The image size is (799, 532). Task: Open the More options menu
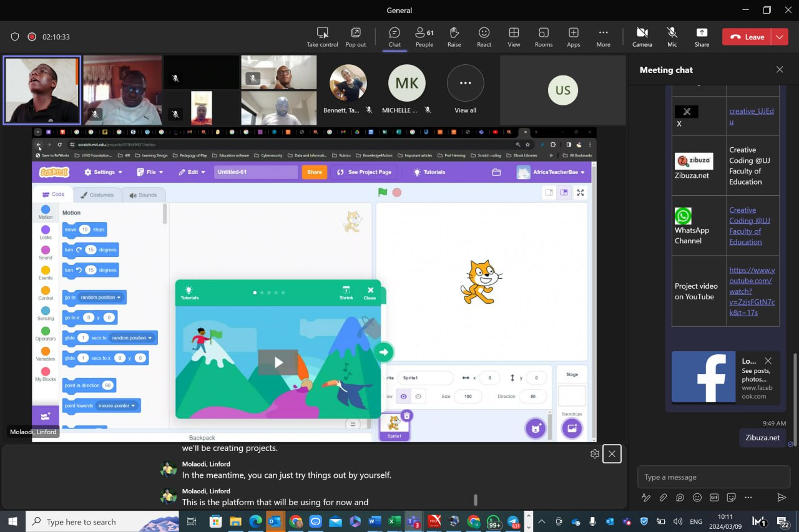pos(603,37)
